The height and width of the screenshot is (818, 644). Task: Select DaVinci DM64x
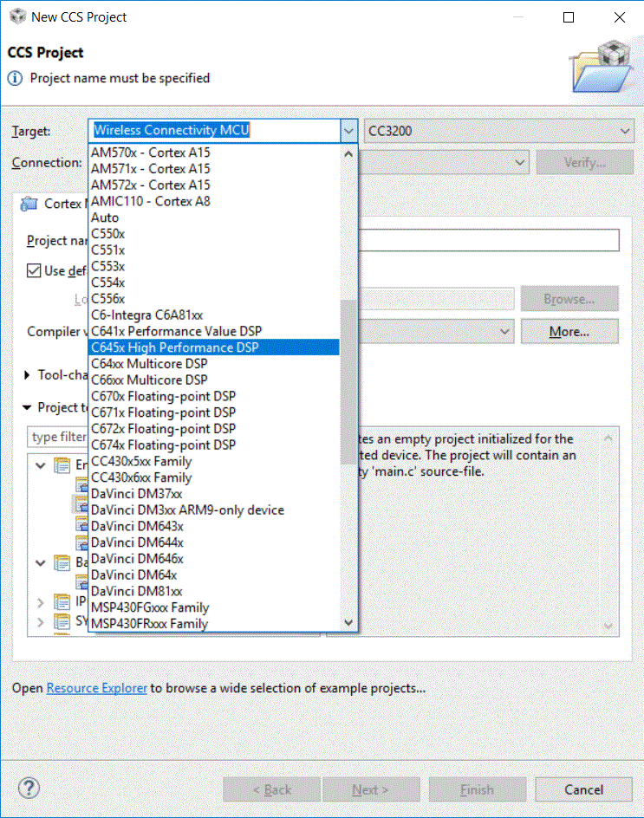[214, 575]
